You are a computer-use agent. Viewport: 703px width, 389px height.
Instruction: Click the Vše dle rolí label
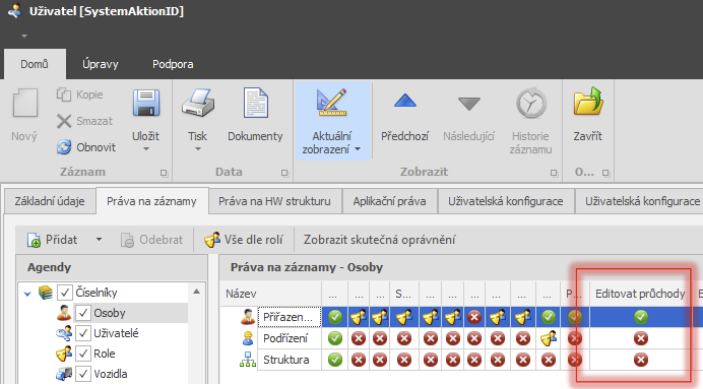pos(253,240)
